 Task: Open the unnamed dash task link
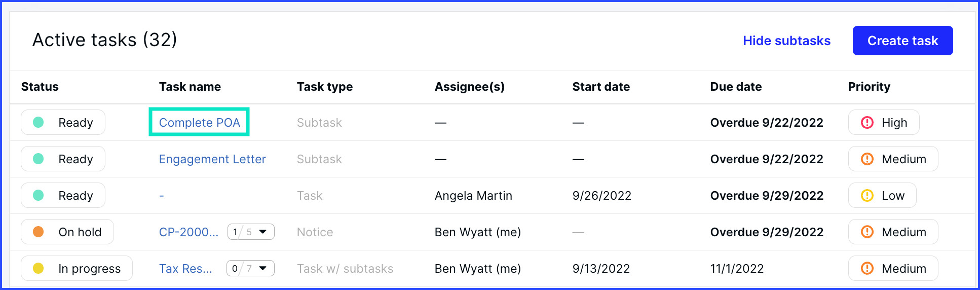coord(162,196)
